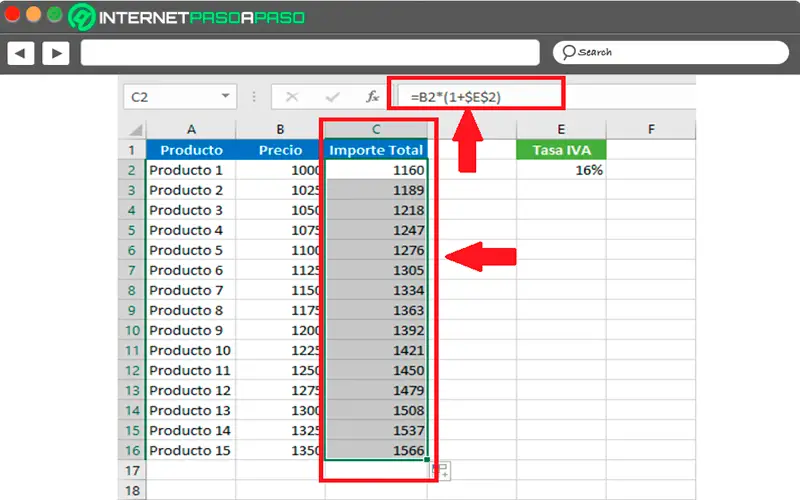Select column C header

(x=376, y=130)
